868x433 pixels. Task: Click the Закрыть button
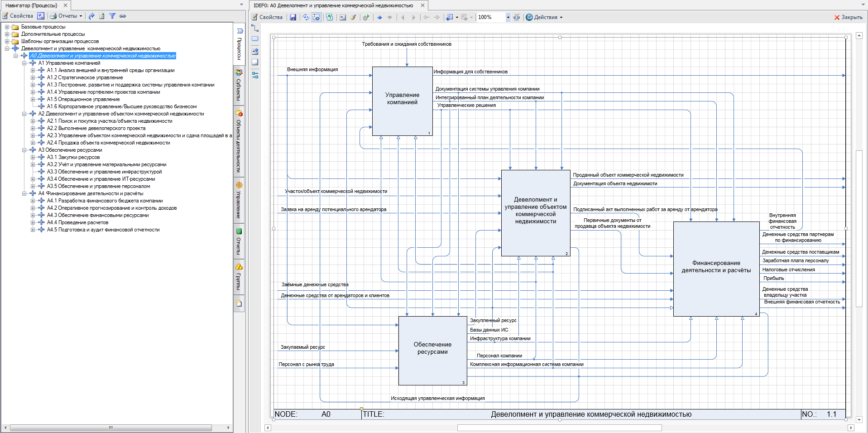point(848,17)
